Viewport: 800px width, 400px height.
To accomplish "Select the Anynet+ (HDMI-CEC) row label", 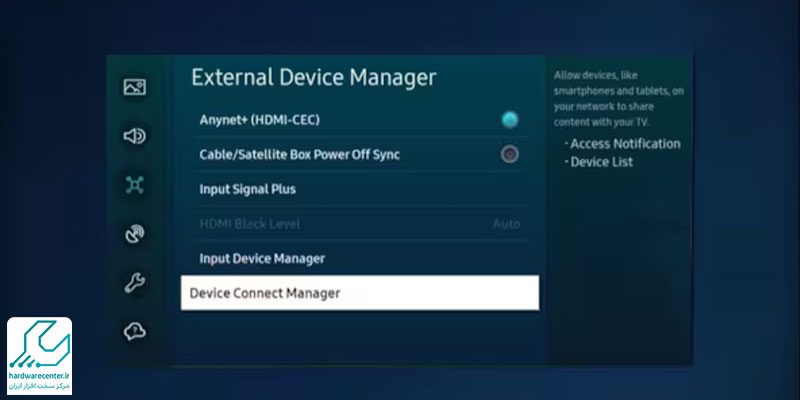I will pyautogui.click(x=259, y=120).
